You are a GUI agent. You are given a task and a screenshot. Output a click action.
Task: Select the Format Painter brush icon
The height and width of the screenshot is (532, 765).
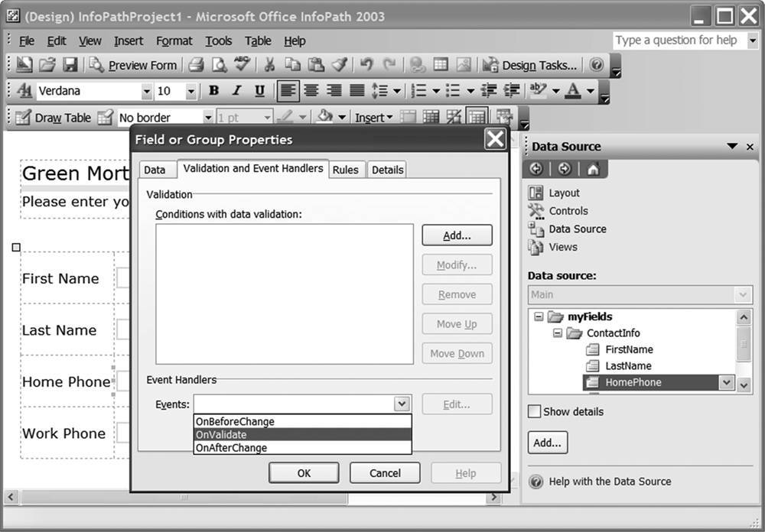340,65
